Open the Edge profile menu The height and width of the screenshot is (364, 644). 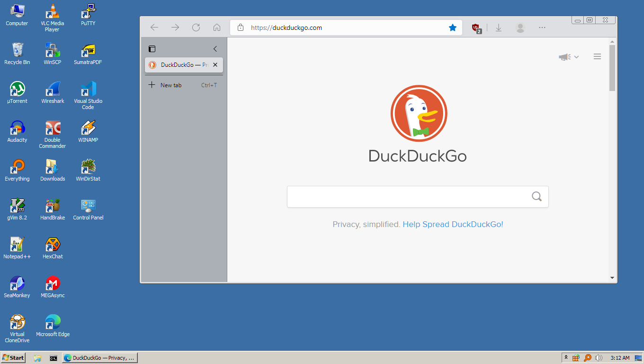pos(520,27)
